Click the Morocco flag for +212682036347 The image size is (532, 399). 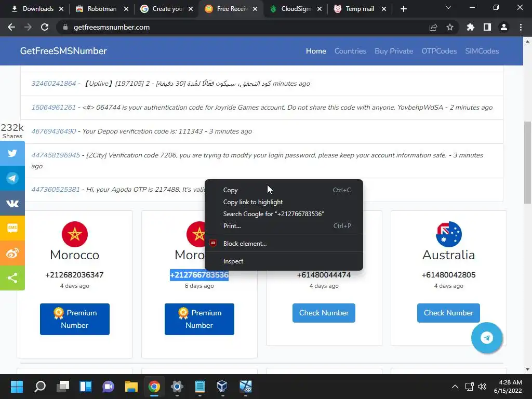[75, 234]
